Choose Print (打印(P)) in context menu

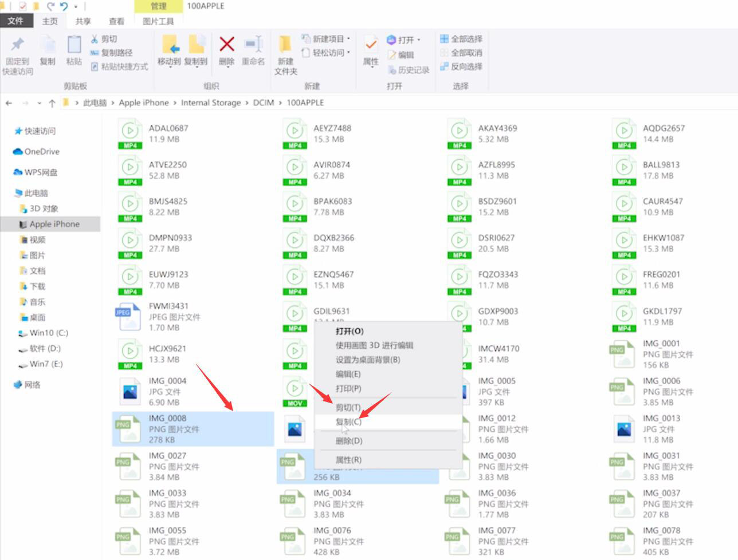[388, 388]
